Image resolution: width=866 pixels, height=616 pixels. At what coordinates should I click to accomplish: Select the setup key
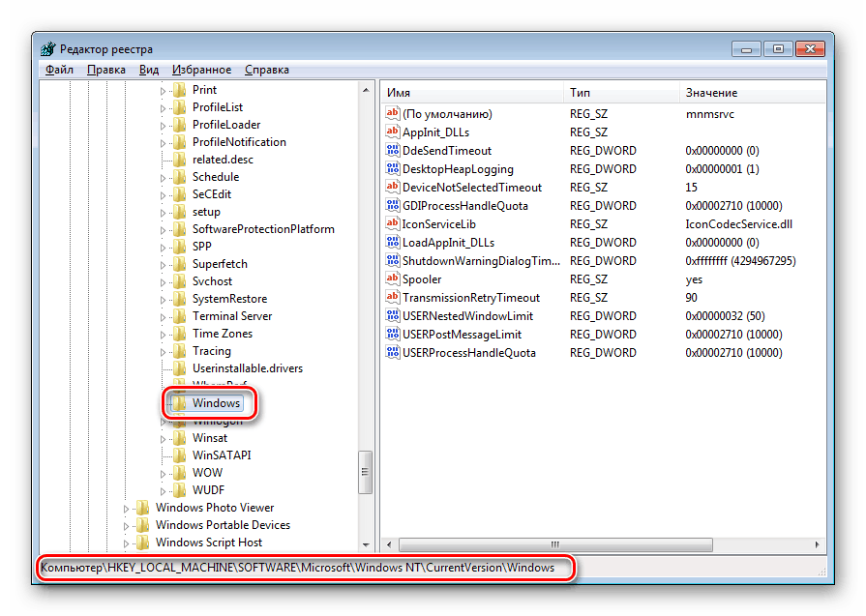pyautogui.click(x=206, y=212)
